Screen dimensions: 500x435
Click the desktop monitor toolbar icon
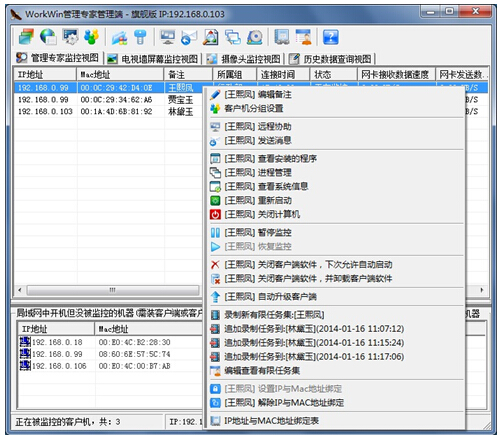[167, 37]
